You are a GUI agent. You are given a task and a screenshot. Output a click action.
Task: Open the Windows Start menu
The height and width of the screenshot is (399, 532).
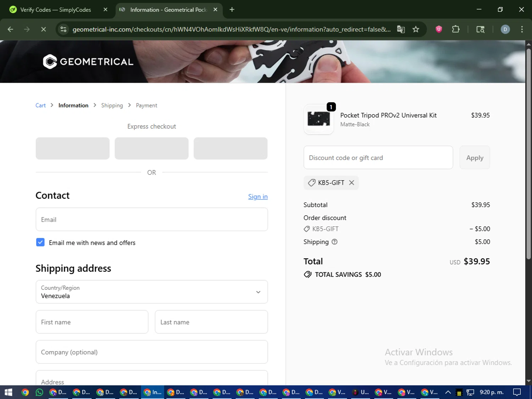tap(9, 392)
